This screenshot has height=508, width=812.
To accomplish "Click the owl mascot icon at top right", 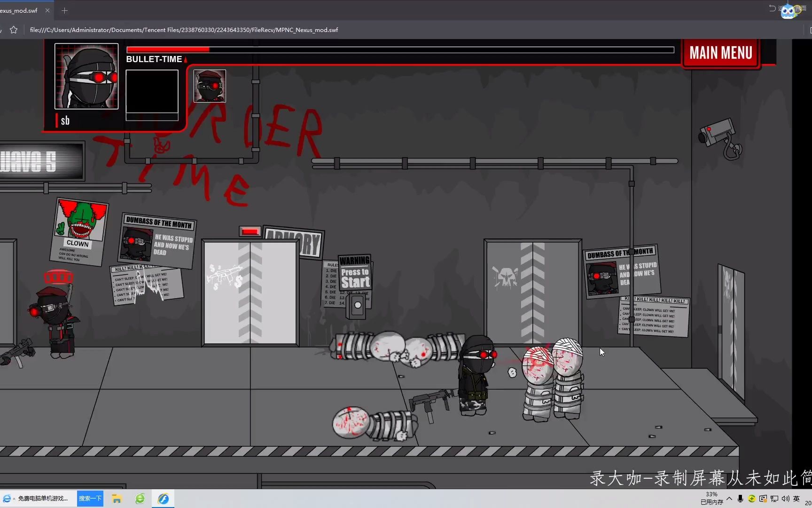I will (x=788, y=11).
